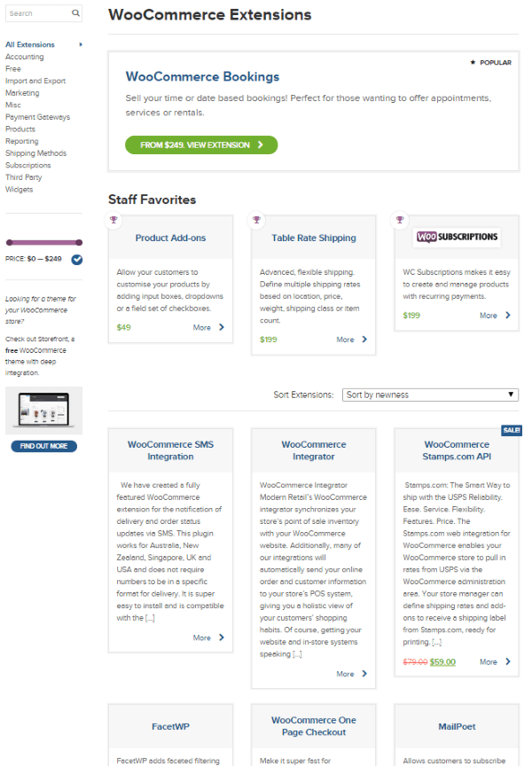Viewport: 532px width, 766px height.
Task: Click the trophy badge on Product Add-ons
Action: coord(113,220)
